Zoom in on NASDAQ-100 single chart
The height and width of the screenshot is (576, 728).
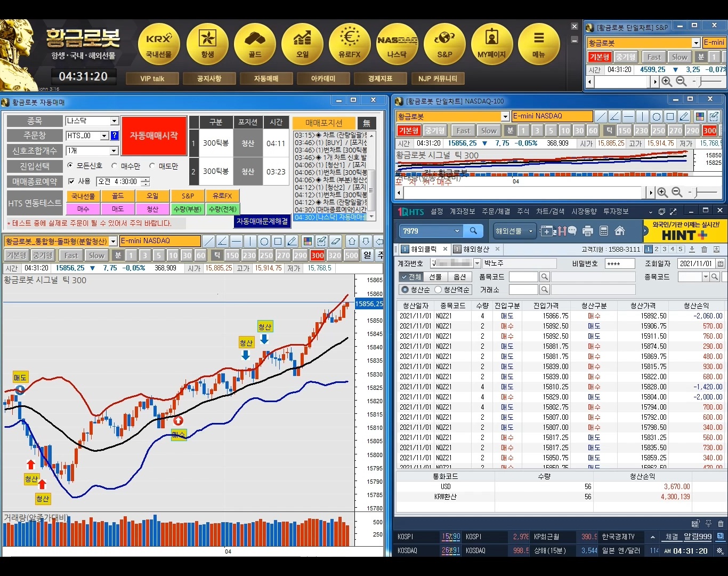(662, 193)
